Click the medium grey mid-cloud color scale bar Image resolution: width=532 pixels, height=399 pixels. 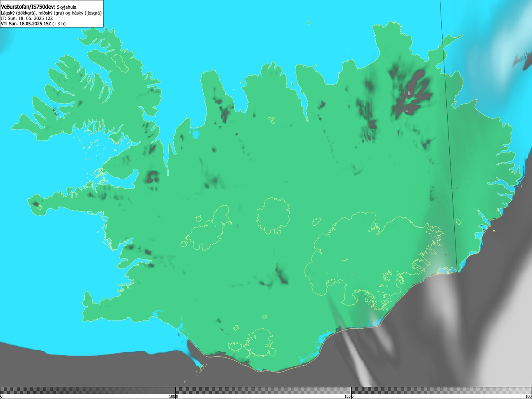[x=263, y=391]
